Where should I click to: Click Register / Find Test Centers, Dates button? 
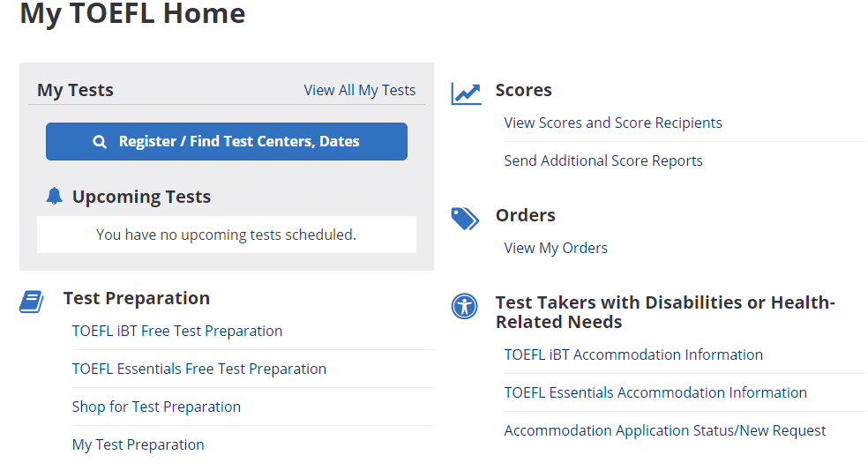tap(227, 142)
